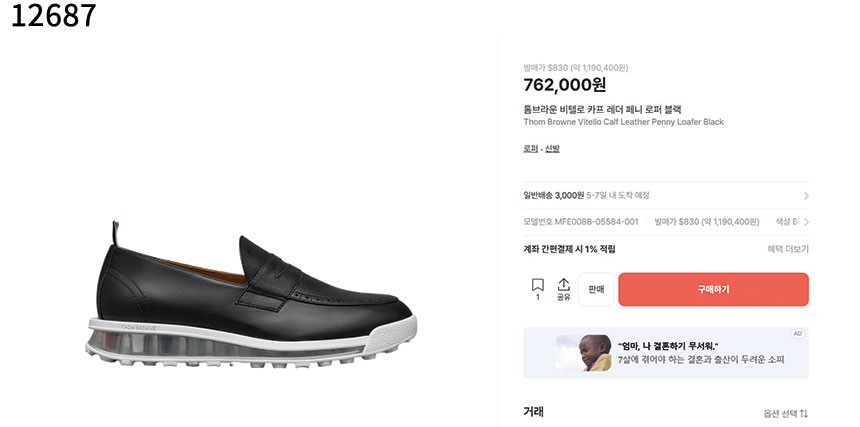This screenshot has height=427, width=860.
Task: Open the marriage advertisement banner
Action: click(700, 352)
